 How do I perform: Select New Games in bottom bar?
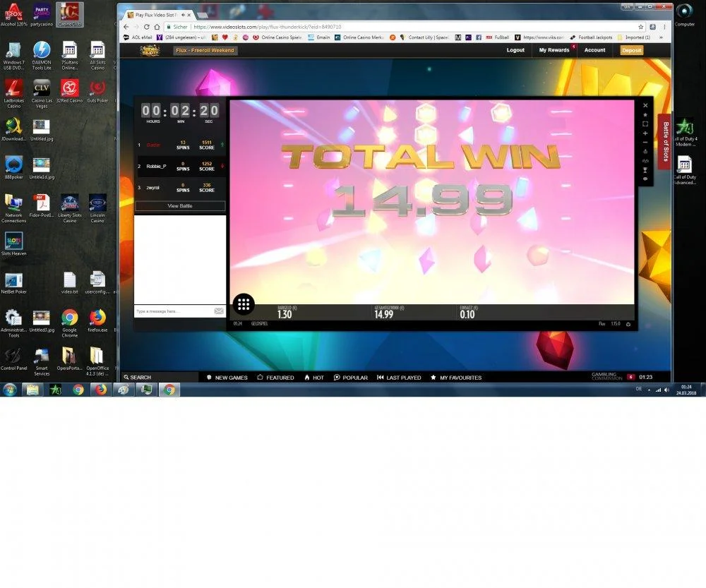tap(227, 377)
